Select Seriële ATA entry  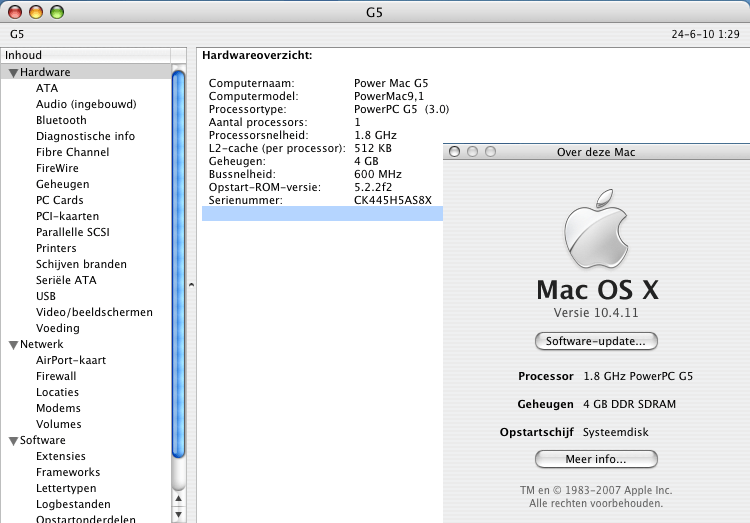tap(66, 280)
